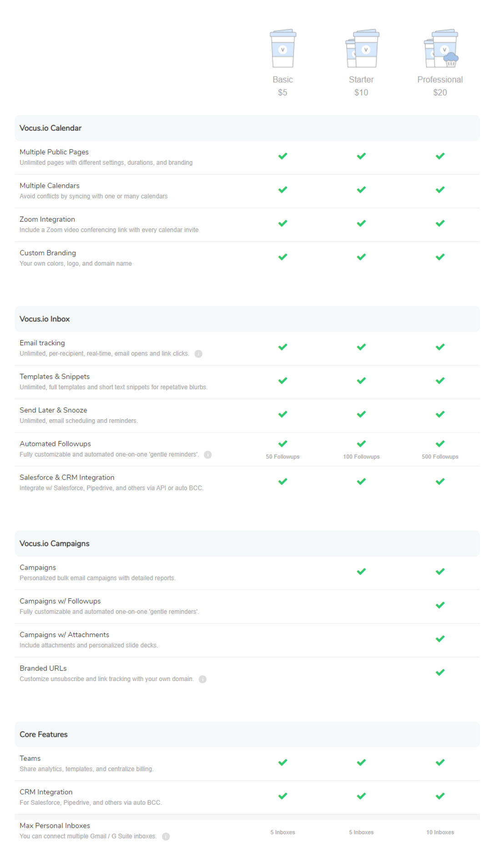Open info icon beside Max Personal Inboxes

pos(166,837)
